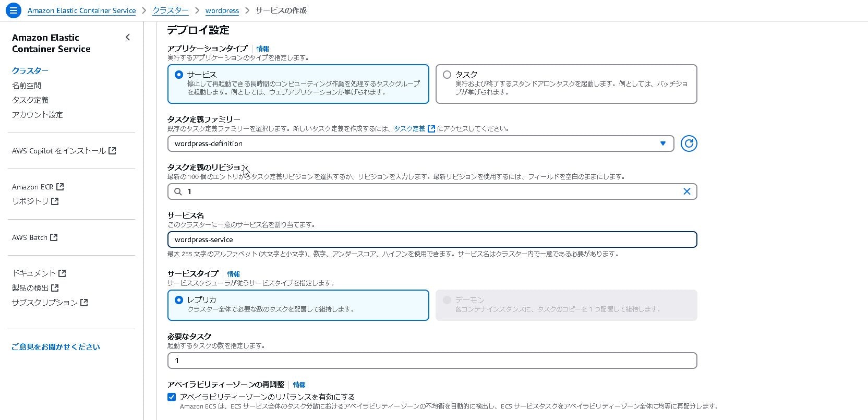Click the service name input field

432,239
